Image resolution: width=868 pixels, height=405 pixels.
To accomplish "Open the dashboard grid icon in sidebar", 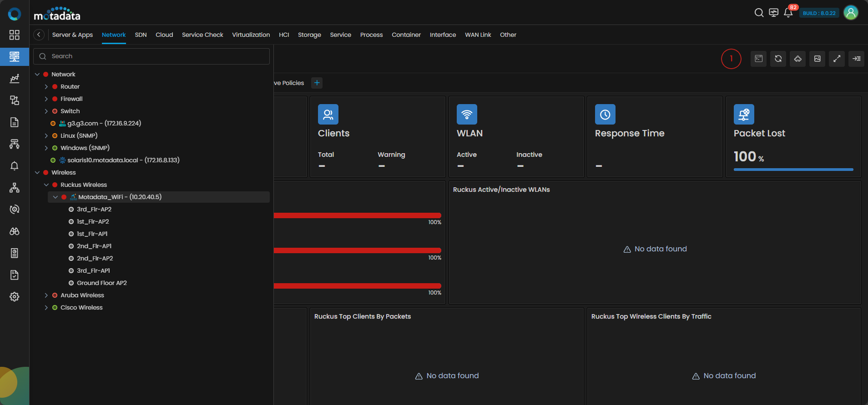I will [x=15, y=35].
